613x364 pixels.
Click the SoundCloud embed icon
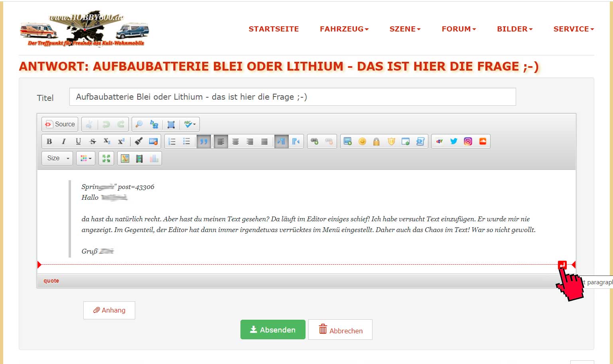click(483, 142)
